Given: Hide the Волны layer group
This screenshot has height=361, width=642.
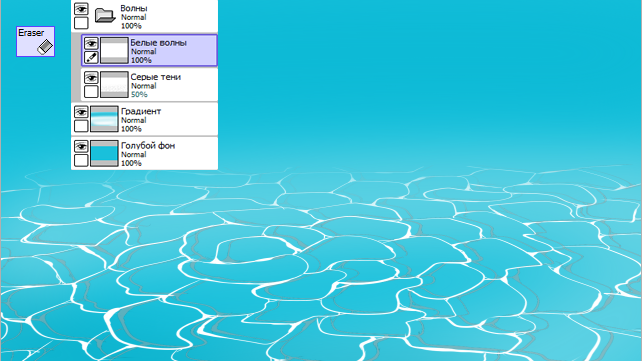Looking at the screenshot, I should pos(81,9).
